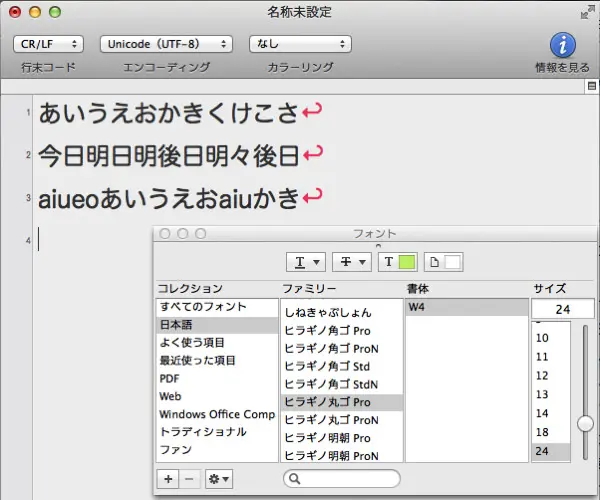Screen dimensions: 600x500
Task: Pick the document background color swatch
Action: pos(452,262)
